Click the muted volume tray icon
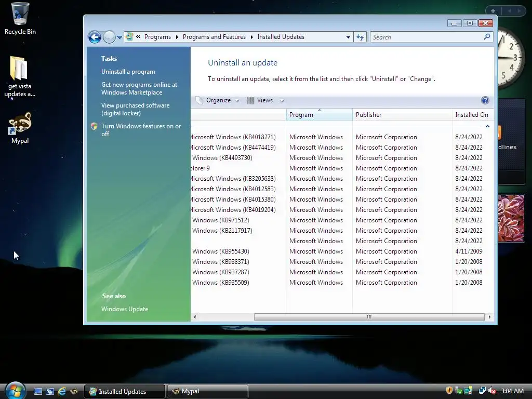 tap(493, 391)
